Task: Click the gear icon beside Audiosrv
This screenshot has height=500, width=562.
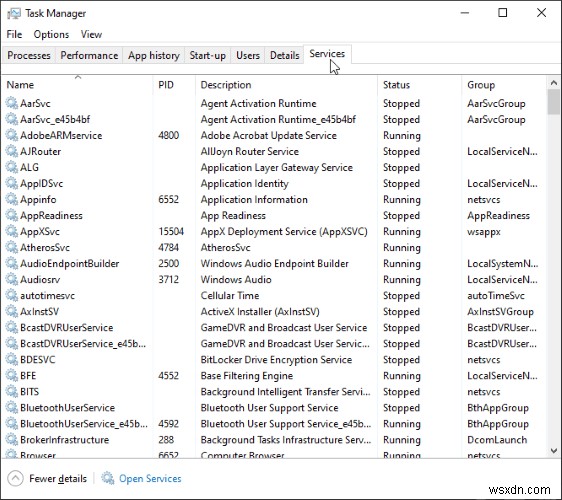Action: coord(12,279)
